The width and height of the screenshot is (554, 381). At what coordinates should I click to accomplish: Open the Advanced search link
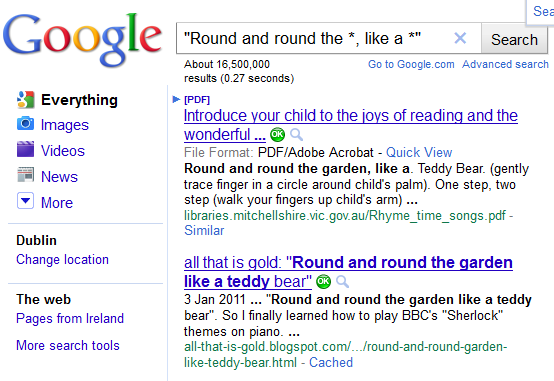click(x=505, y=64)
